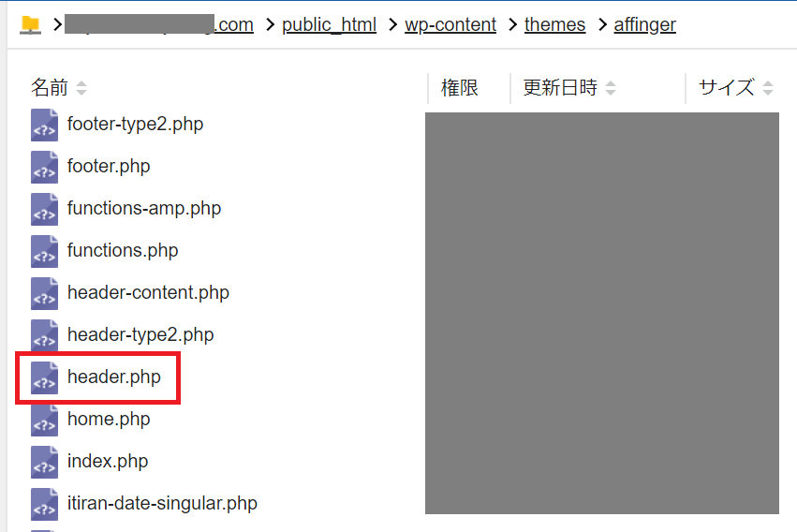Select the icon of header-content.php
The width and height of the screenshot is (797, 532).
pos(44,294)
